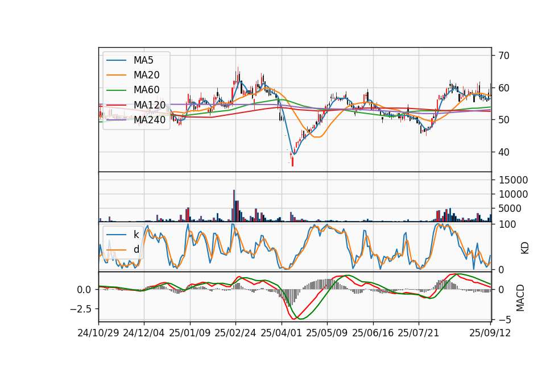Click the 25/07/21 date axis label
Viewport: 546px width, 392px height.
(x=419, y=333)
